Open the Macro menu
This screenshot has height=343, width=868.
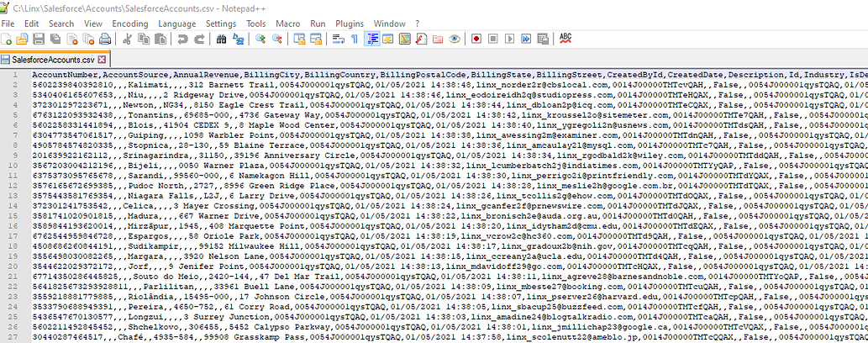point(288,24)
